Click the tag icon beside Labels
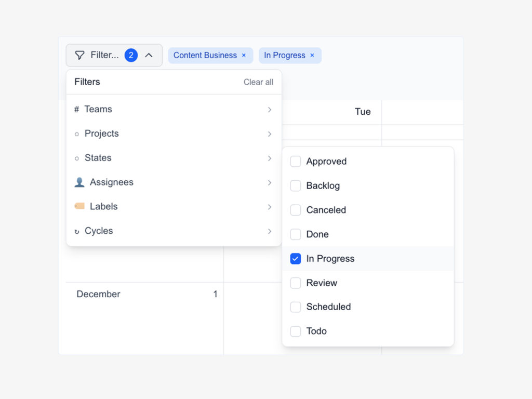 click(x=79, y=206)
